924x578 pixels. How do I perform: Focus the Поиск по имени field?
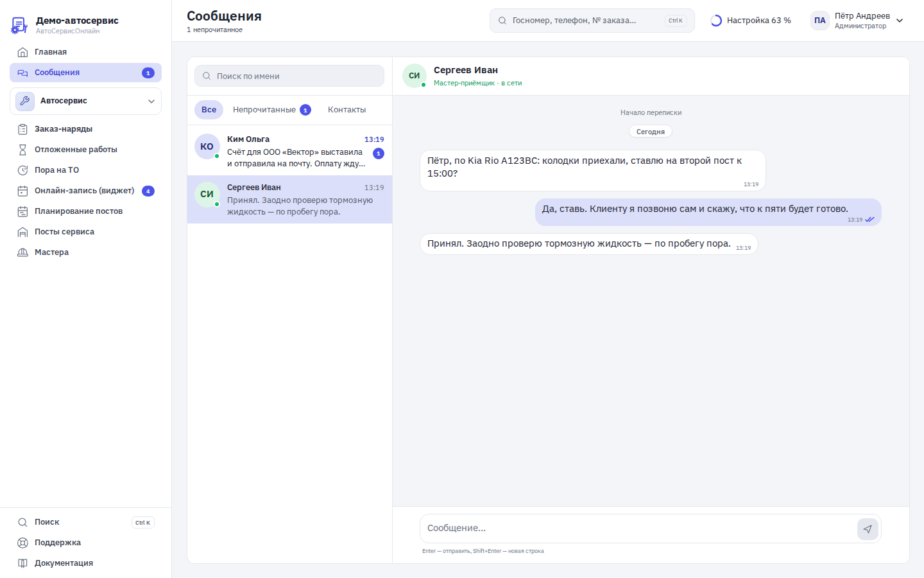click(289, 76)
